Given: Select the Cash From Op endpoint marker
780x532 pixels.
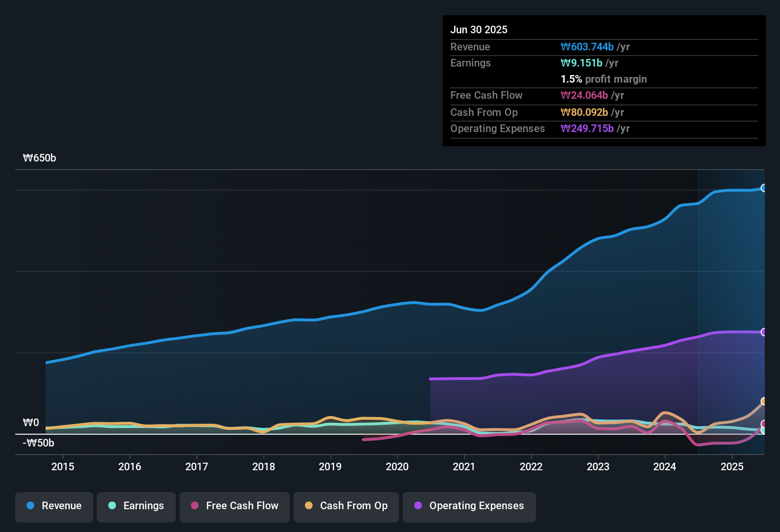Looking at the screenshot, I should click(x=763, y=401).
